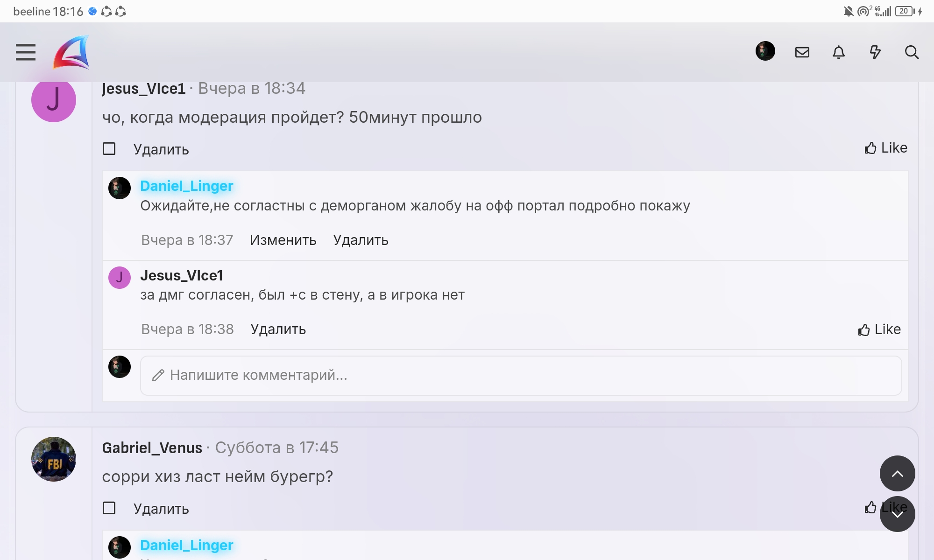Click Удалить on the 18:38 comment
Image resolution: width=934 pixels, height=560 pixels.
[278, 329]
